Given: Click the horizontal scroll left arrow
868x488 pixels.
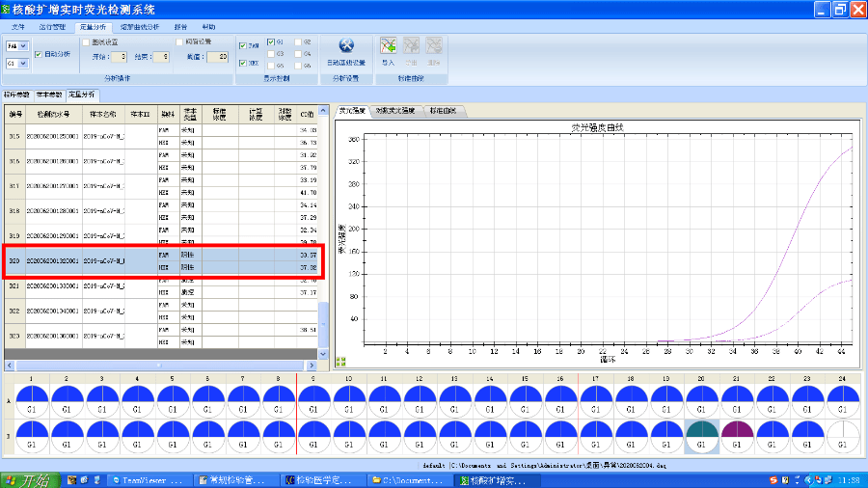Looking at the screenshot, I should 10,366.
